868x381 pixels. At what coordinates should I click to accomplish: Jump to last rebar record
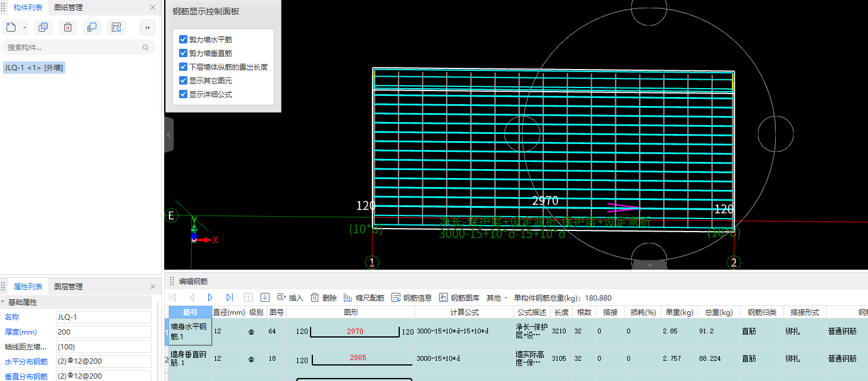229,298
